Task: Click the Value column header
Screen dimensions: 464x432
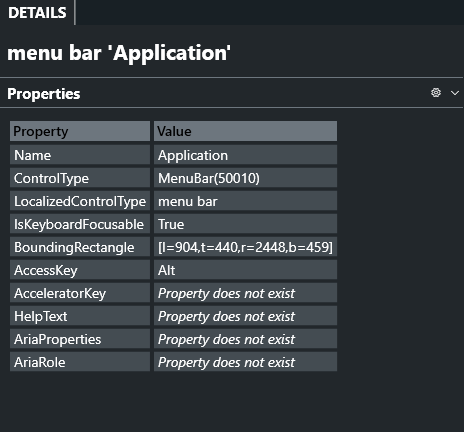Action: (245, 131)
